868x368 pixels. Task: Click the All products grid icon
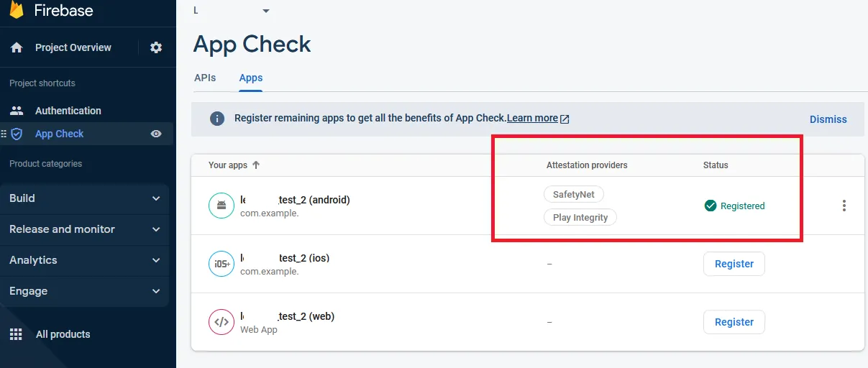click(16, 334)
